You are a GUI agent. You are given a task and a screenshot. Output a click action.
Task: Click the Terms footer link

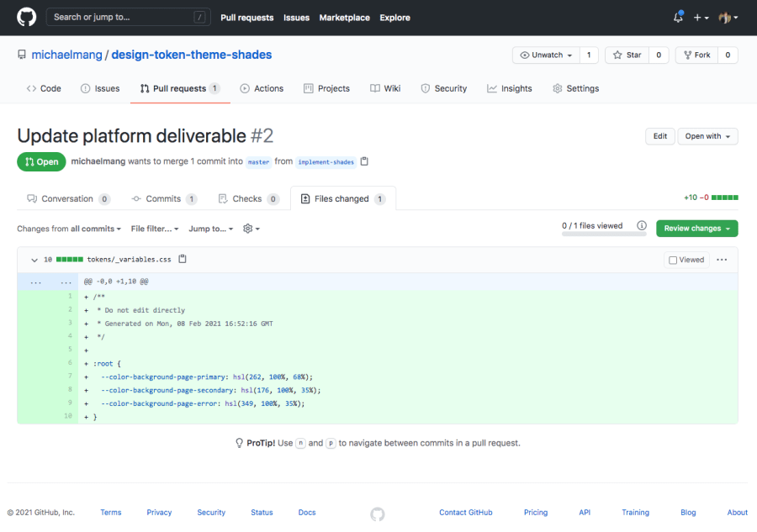click(110, 512)
